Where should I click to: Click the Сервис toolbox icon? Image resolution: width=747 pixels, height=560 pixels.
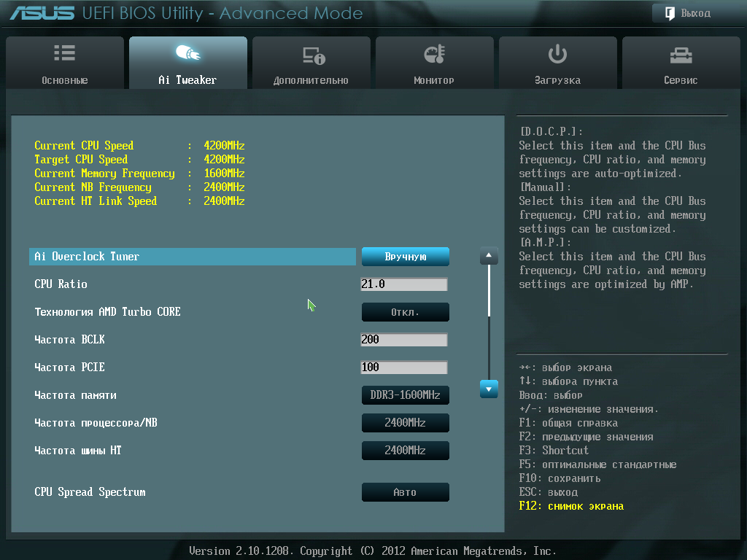pos(681,55)
